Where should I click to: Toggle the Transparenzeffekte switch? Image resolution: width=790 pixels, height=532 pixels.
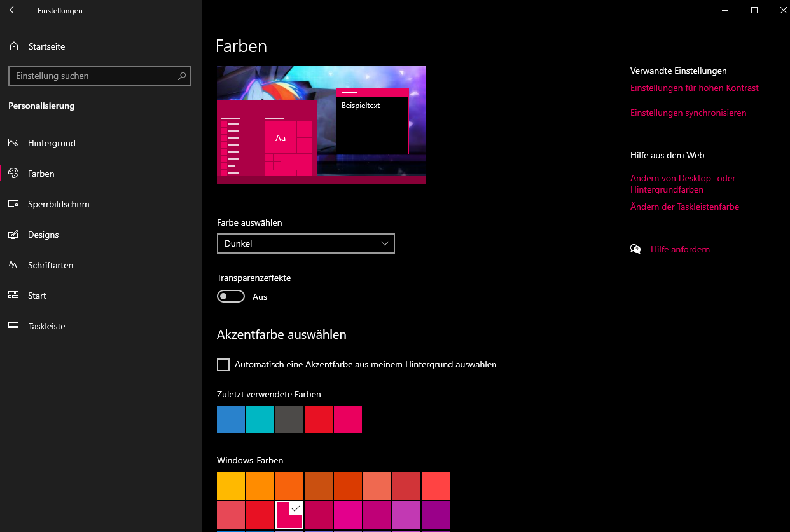(x=231, y=296)
